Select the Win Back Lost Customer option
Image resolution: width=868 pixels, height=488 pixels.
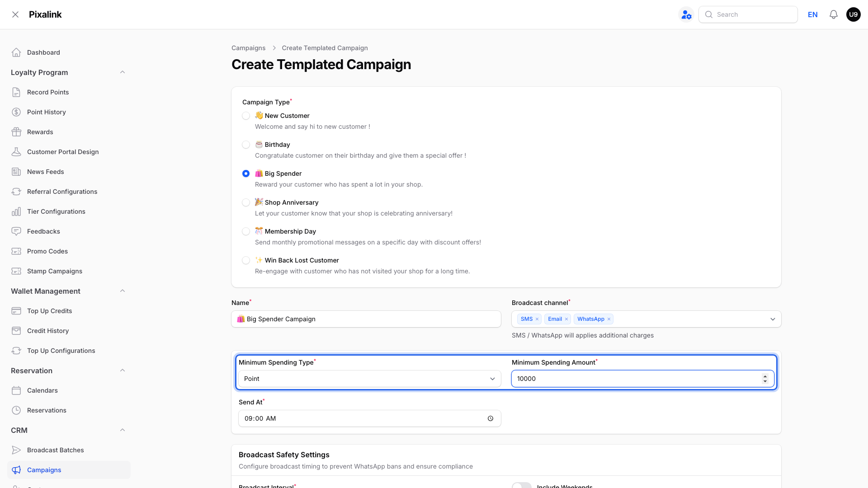click(246, 260)
